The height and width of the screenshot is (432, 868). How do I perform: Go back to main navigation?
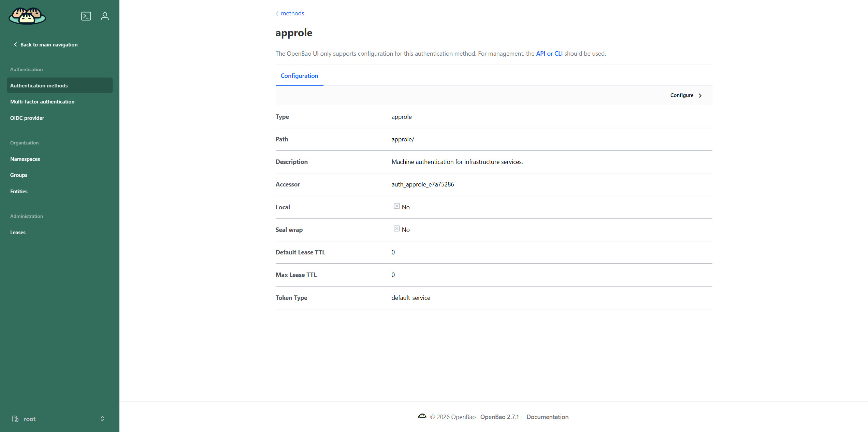click(x=49, y=45)
